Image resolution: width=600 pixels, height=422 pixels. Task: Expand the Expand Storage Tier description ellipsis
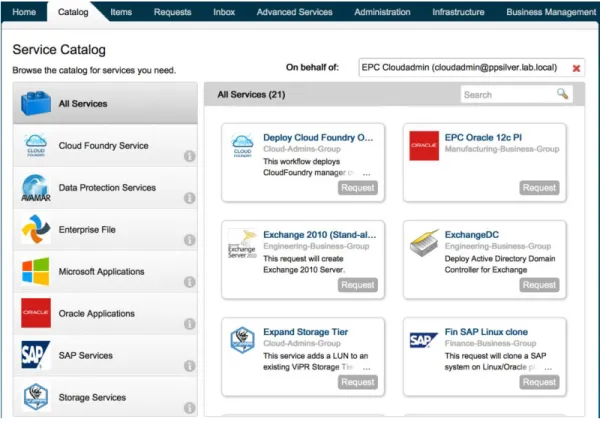click(366, 368)
